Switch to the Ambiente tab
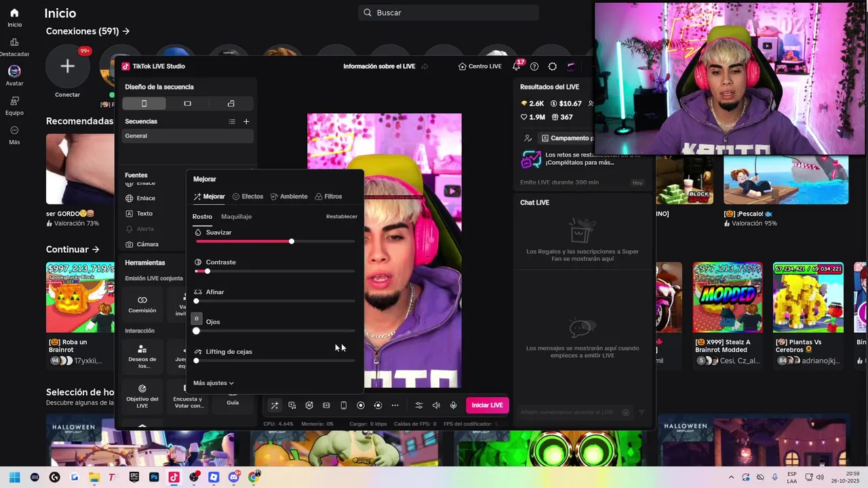This screenshot has width=868, height=488. [289, 197]
